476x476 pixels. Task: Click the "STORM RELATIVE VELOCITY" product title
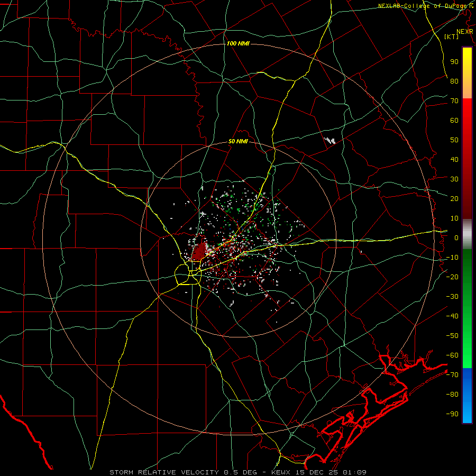coord(164,472)
